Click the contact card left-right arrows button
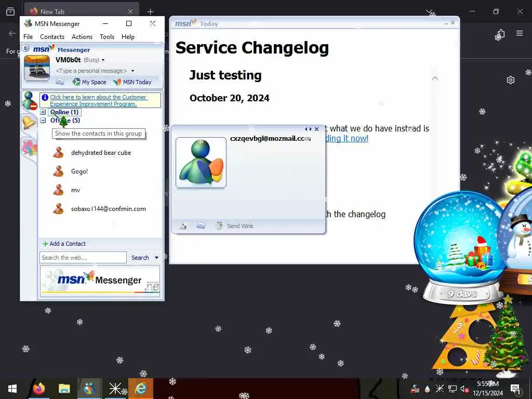This screenshot has width=532, height=399. pyautogui.click(x=308, y=129)
